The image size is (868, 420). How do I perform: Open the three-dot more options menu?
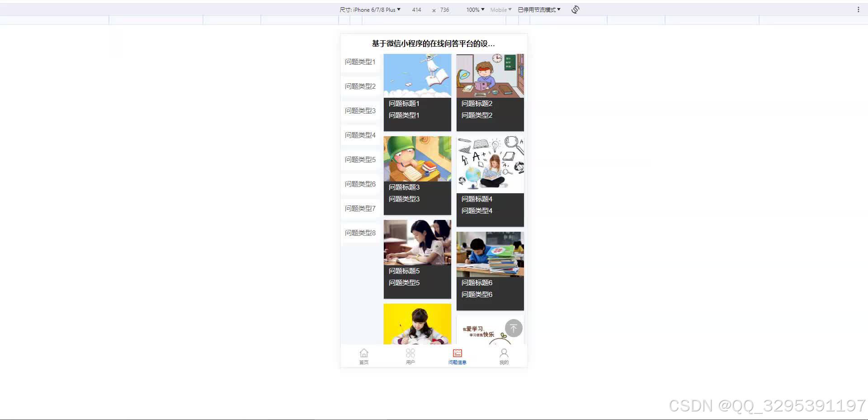(859, 10)
